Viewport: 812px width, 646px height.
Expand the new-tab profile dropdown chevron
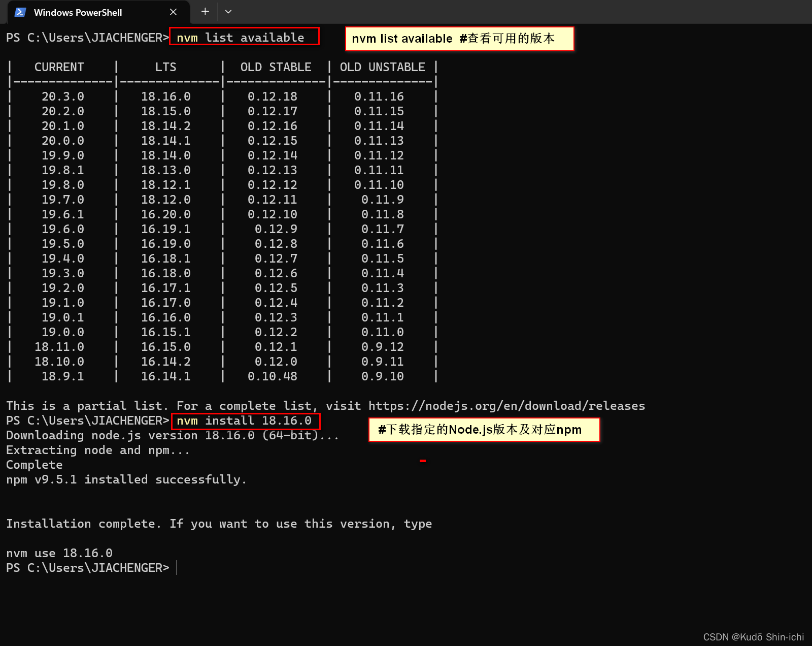(x=228, y=12)
